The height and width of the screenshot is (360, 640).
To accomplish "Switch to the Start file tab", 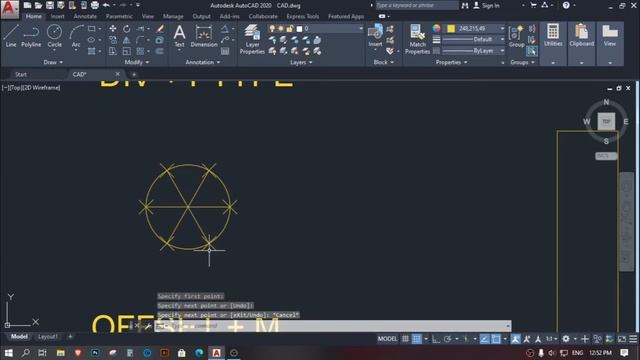I will (21, 74).
